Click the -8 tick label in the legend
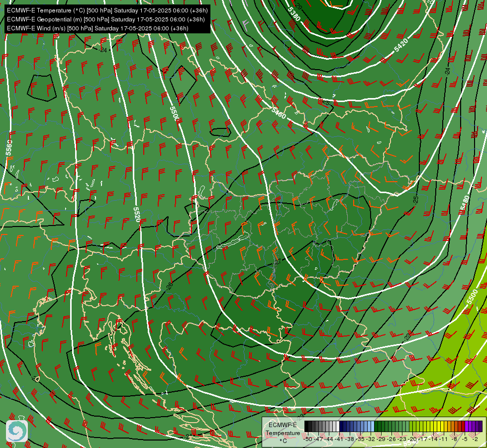This screenshot has height=448, width=487. (454, 439)
